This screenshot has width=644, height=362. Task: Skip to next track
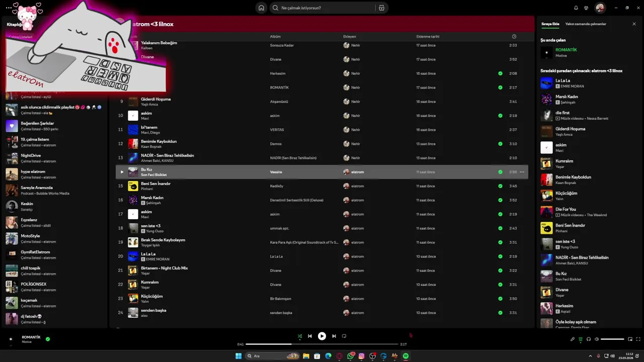click(334, 336)
